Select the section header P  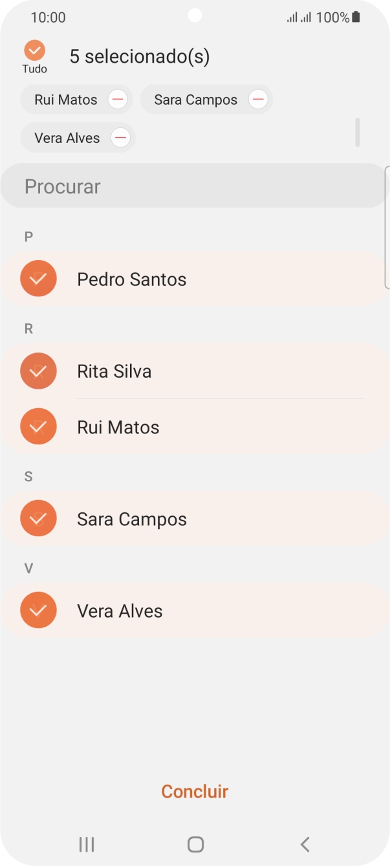pos(28,237)
